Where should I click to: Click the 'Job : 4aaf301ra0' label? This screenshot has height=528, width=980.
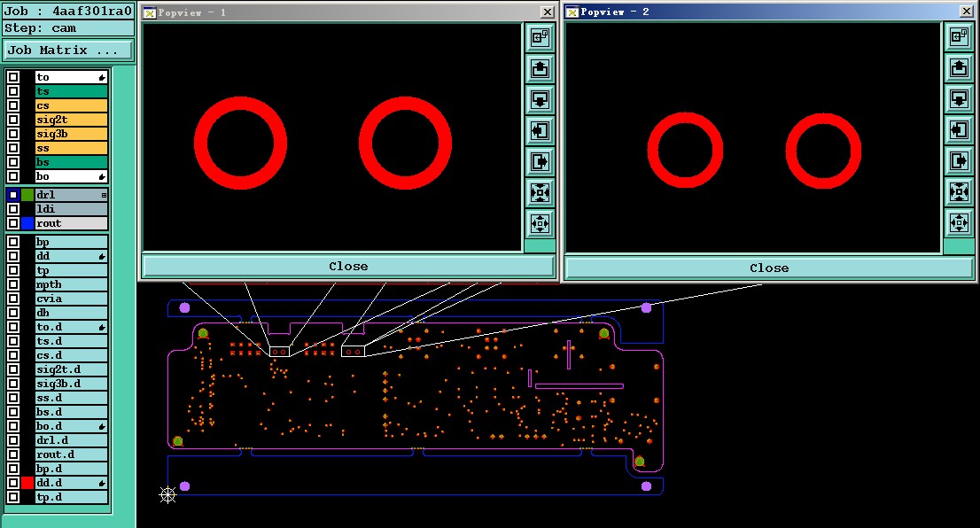pyautogui.click(x=68, y=12)
